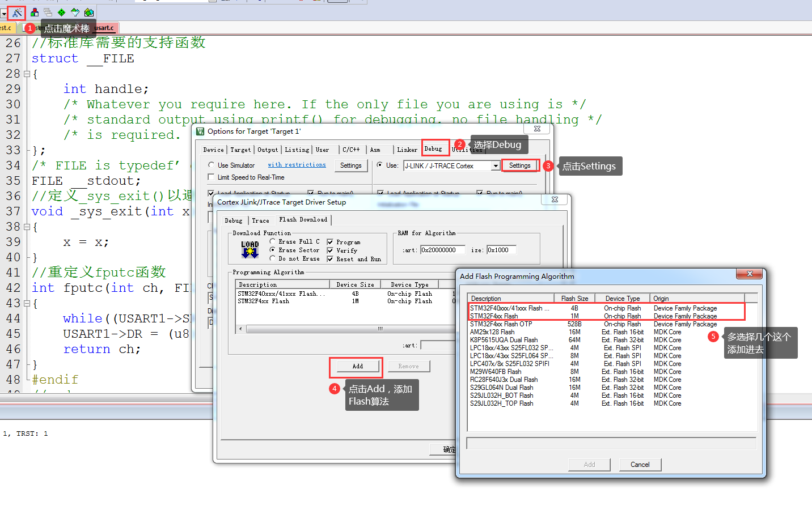This screenshot has height=506, width=812.
Task: Click the Programming Algorithm horizontal scrollbar
Action: 346,329
